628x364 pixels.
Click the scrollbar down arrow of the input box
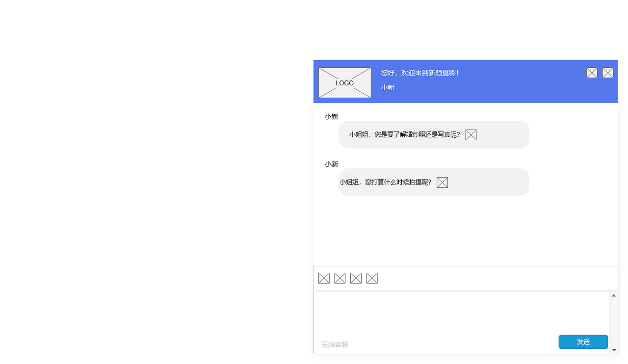click(614, 349)
